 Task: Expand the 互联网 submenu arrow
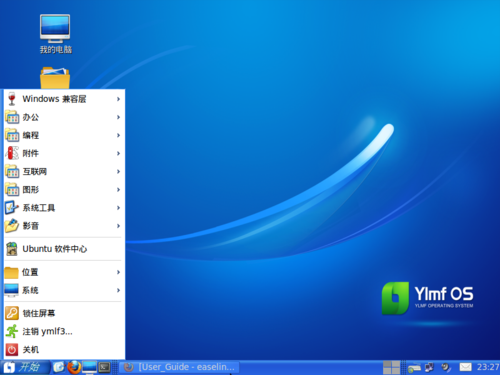118,171
